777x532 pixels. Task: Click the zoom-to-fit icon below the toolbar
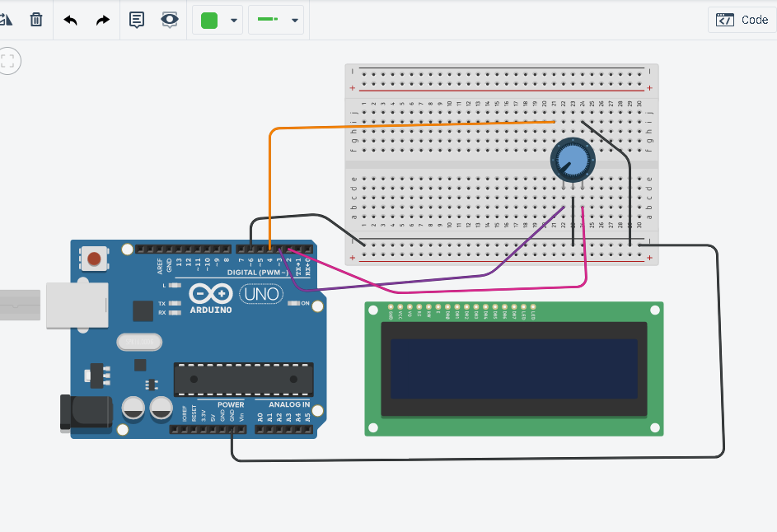(x=8, y=60)
